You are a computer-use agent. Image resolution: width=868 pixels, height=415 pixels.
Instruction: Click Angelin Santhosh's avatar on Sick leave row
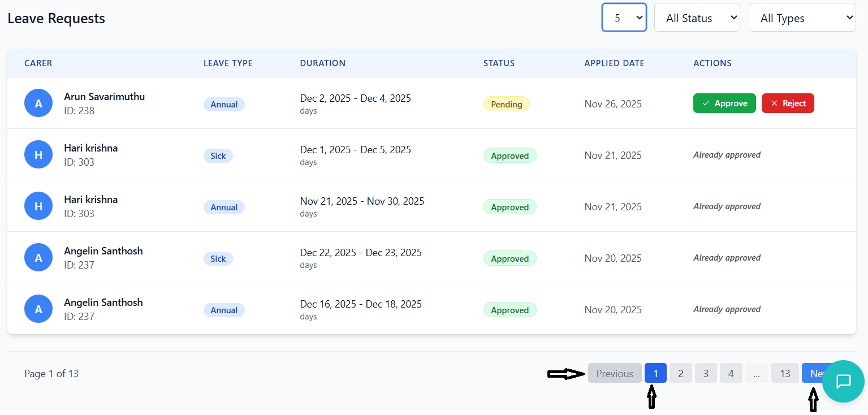pos(38,258)
